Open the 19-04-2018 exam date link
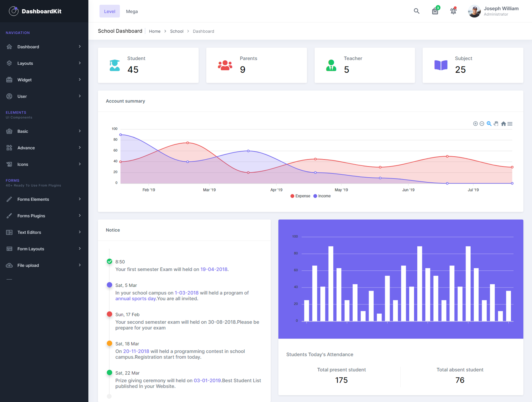This screenshot has width=532, height=402. click(x=214, y=269)
